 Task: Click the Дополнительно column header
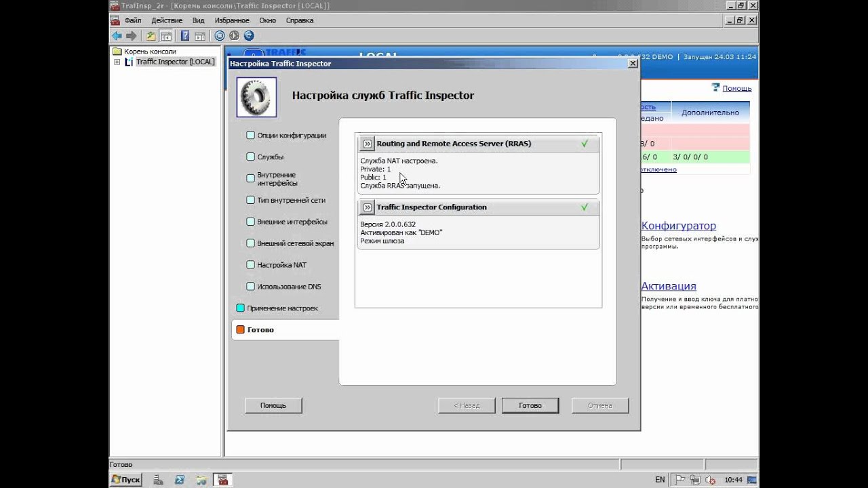click(710, 113)
